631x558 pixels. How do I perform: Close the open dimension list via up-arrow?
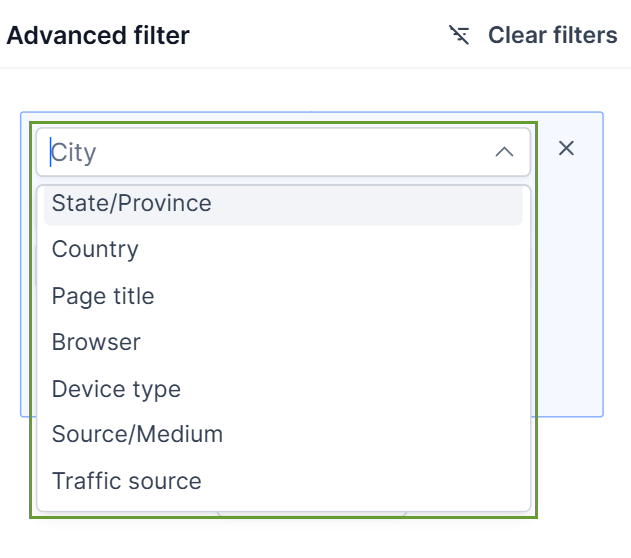[505, 152]
